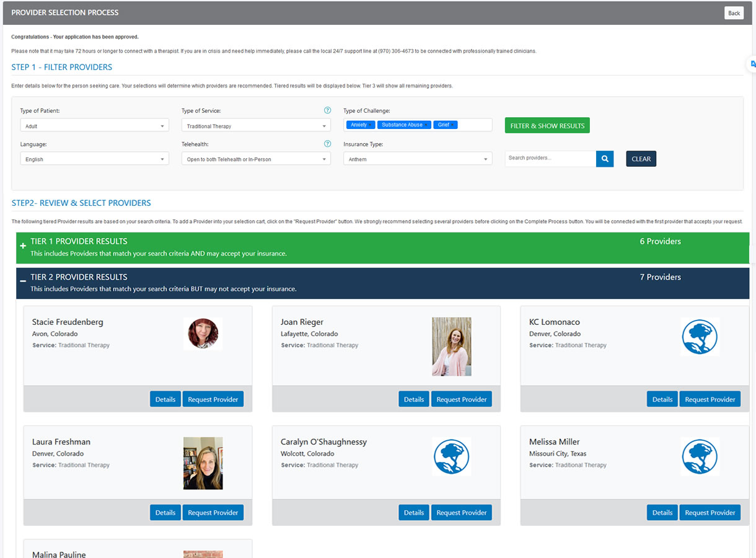Remove the Substance Abuse challenge tag
Screen dimensions: 756x558
[x=428, y=125]
